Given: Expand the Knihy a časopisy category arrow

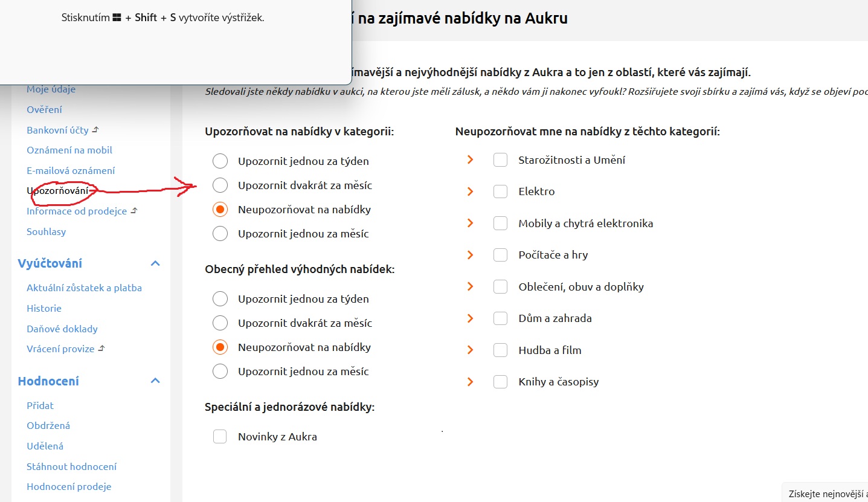Looking at the screenshot, I should [470, 382].
